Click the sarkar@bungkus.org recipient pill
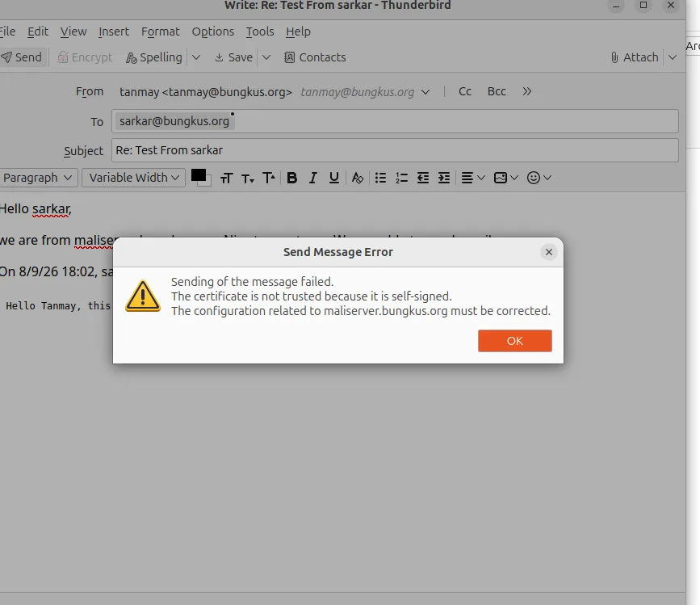 (x=174, y=121)
